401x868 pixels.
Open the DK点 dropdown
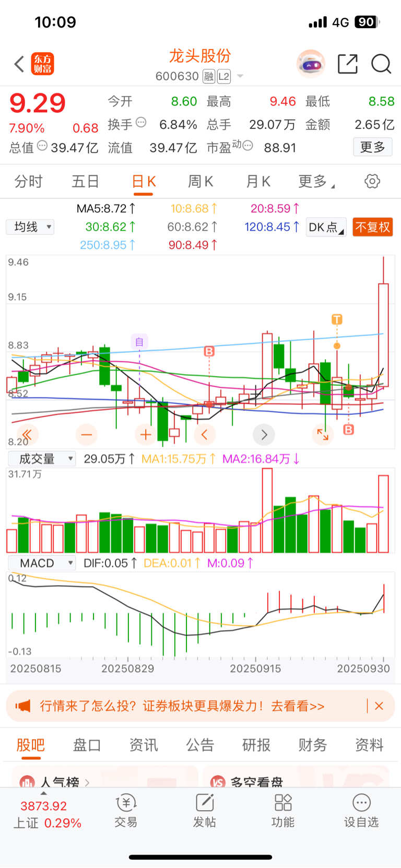pos(326,227)
